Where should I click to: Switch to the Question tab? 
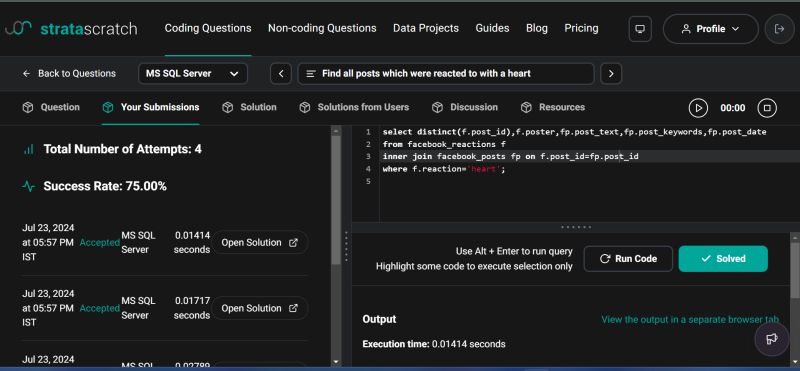(x=51, y=107)
